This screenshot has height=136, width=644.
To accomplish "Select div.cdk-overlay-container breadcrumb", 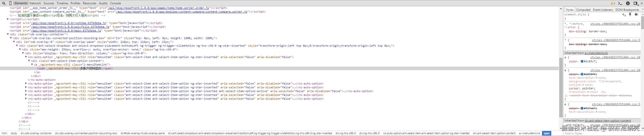I will point(36,133).
